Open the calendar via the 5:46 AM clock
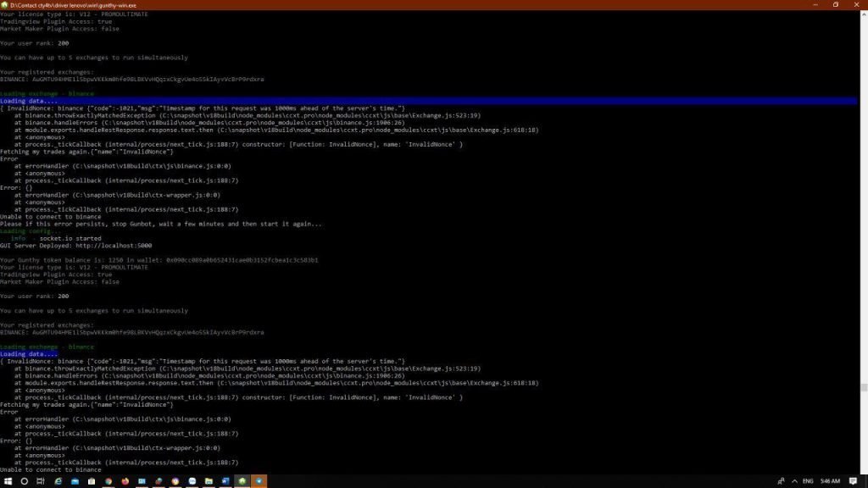This screenshot has width=868, height=488. tap(829, 480)
